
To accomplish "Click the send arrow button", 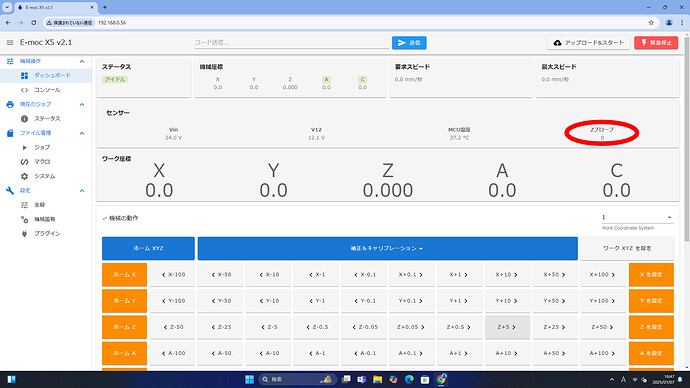I will point(409,43).
